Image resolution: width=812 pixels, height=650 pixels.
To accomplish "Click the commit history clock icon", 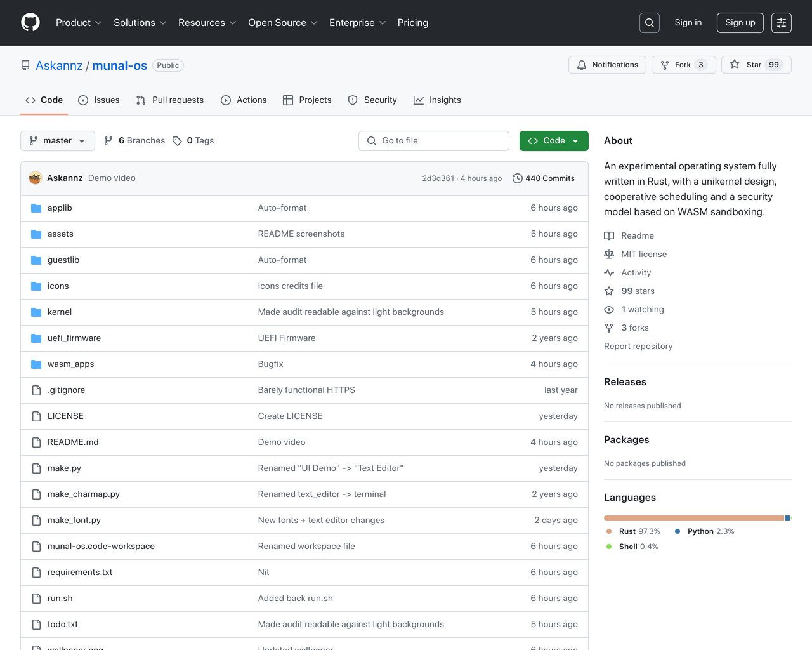I will click(x=518, y=178).
